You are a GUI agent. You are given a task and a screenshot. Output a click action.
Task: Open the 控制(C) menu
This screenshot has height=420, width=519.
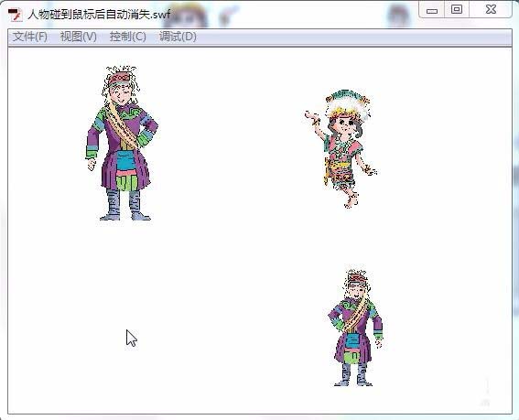tap(128, 37)
